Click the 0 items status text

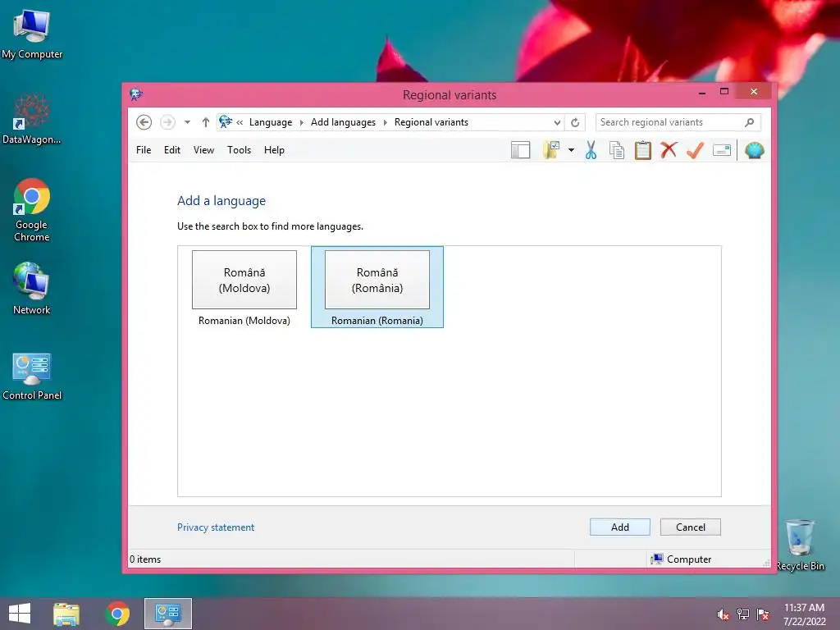coord(145,559)
